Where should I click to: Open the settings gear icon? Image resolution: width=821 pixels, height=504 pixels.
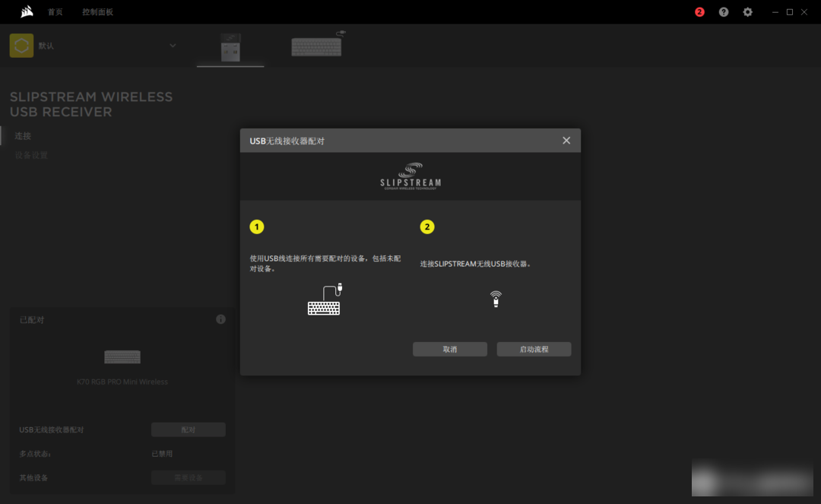(747, 12)
